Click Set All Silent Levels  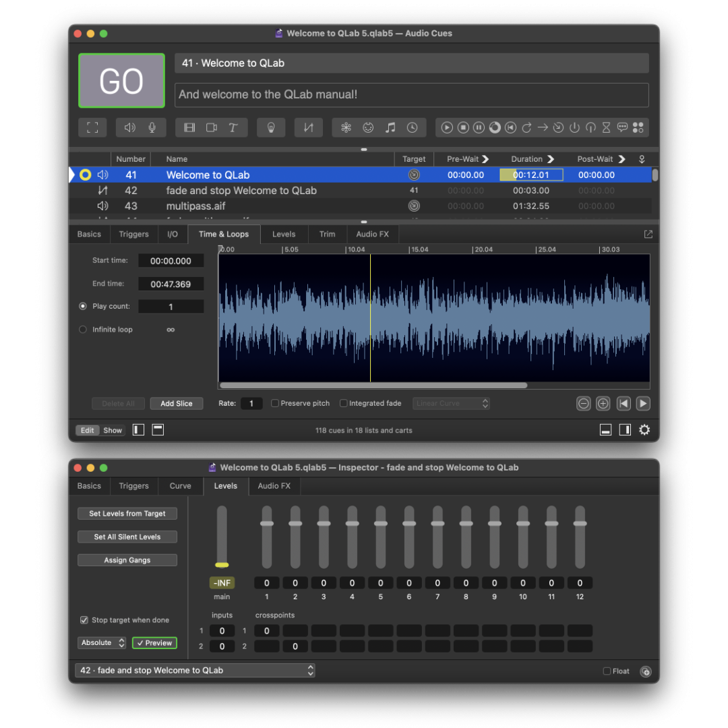point(127,537)
